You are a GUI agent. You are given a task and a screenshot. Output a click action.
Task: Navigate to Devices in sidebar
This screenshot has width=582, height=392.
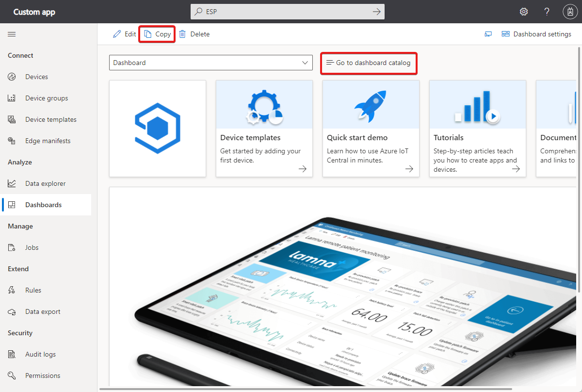[36, 77]
